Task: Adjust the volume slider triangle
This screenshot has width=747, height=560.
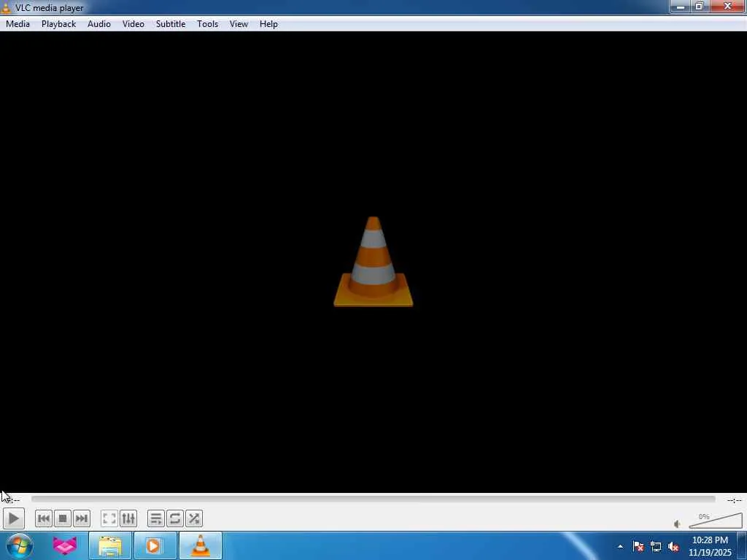Action: (x=716, y=521)
